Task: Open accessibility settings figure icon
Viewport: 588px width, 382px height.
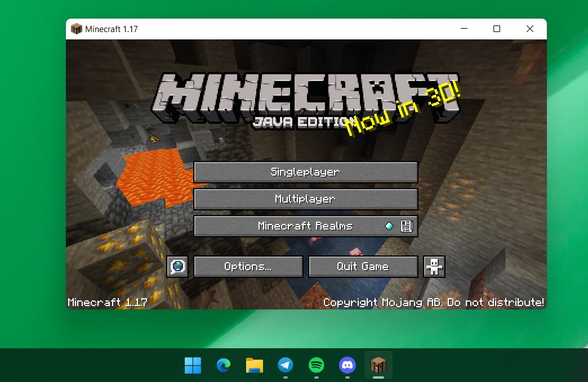Action: pyautogui.click(x=434, y=267)
